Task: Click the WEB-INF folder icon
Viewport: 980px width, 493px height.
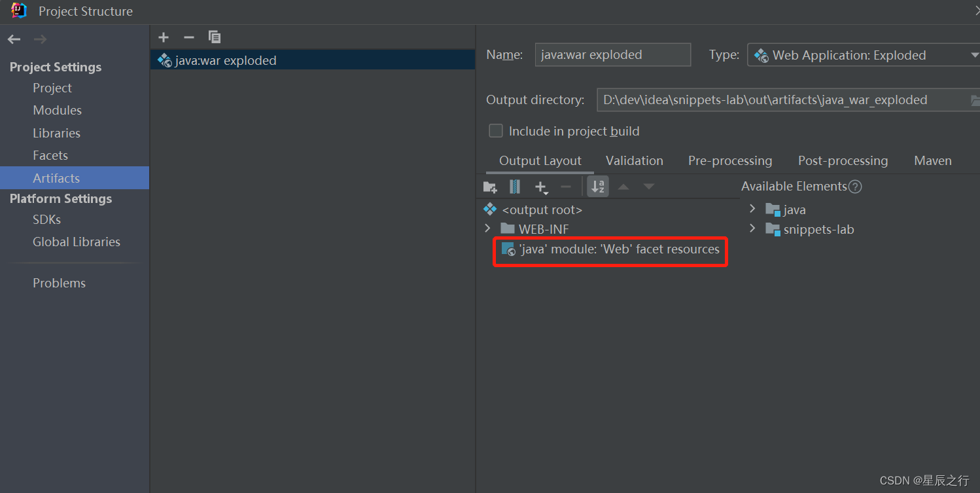Action: (508, 228)
